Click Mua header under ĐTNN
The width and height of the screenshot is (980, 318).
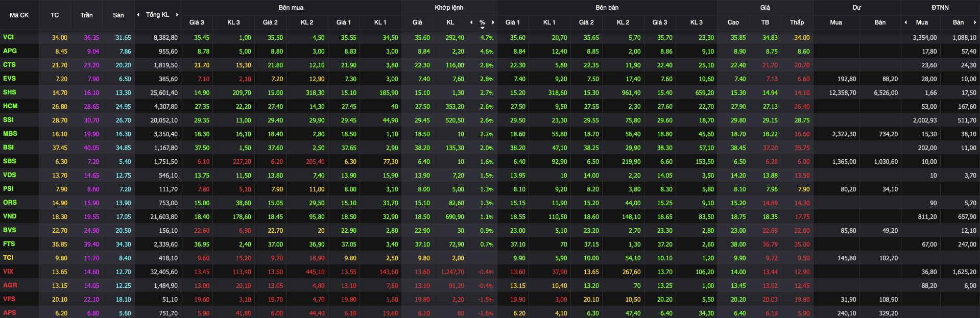click(922, 22)
